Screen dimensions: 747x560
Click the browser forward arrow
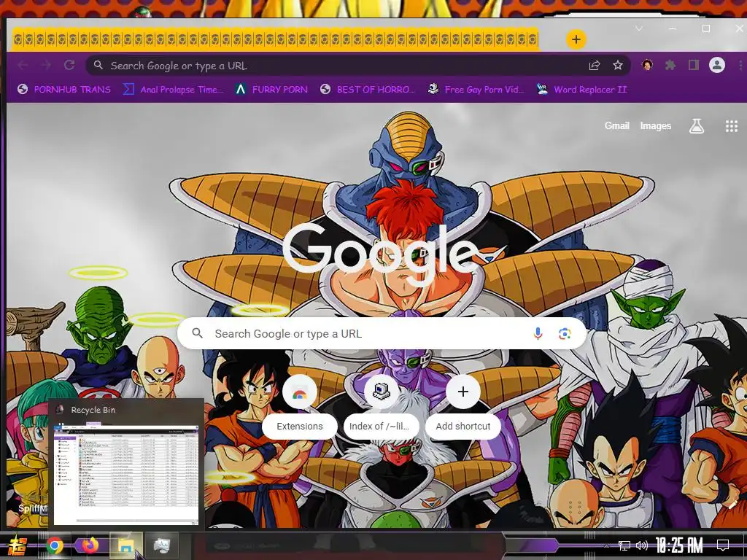pos(46,65)
